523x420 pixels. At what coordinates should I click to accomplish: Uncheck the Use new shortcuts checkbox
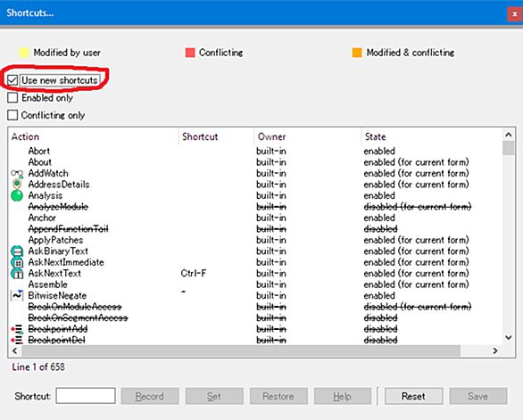point(12,80)
